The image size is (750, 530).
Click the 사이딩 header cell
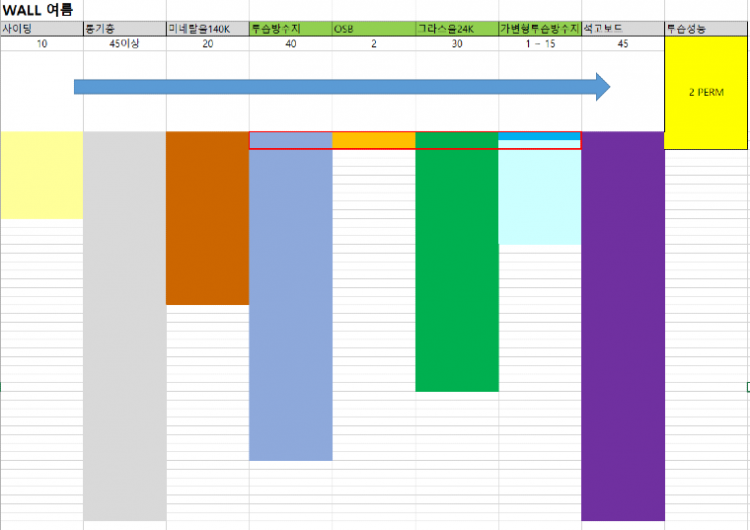click(x=41, y=29)
